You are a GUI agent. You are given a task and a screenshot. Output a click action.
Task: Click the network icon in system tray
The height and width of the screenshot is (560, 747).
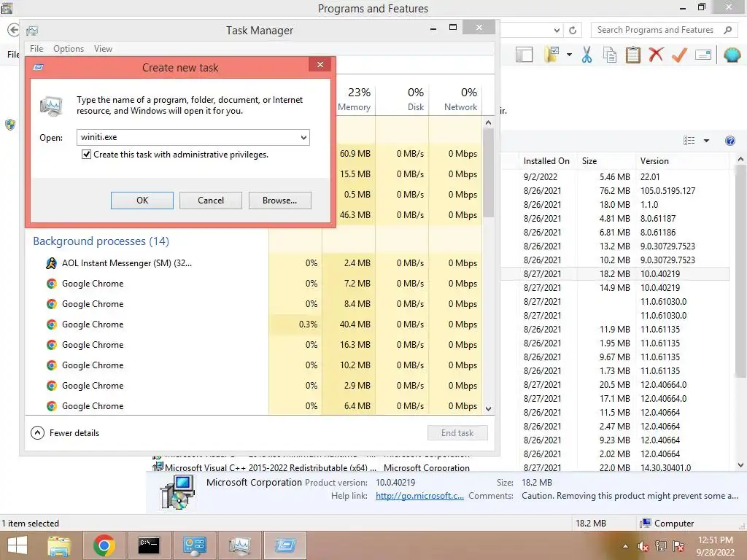click(x=661, y=546)
